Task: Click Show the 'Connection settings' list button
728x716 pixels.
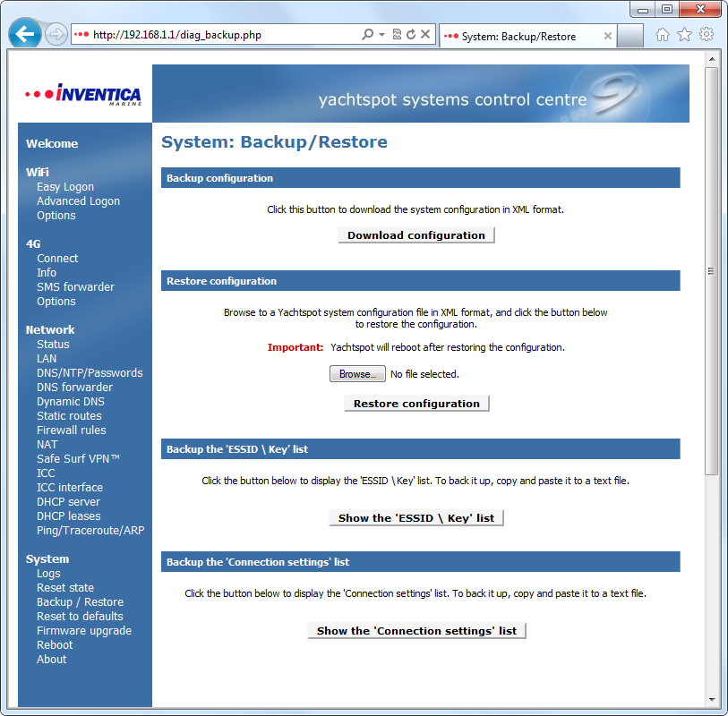Action: tap(416, 631)
